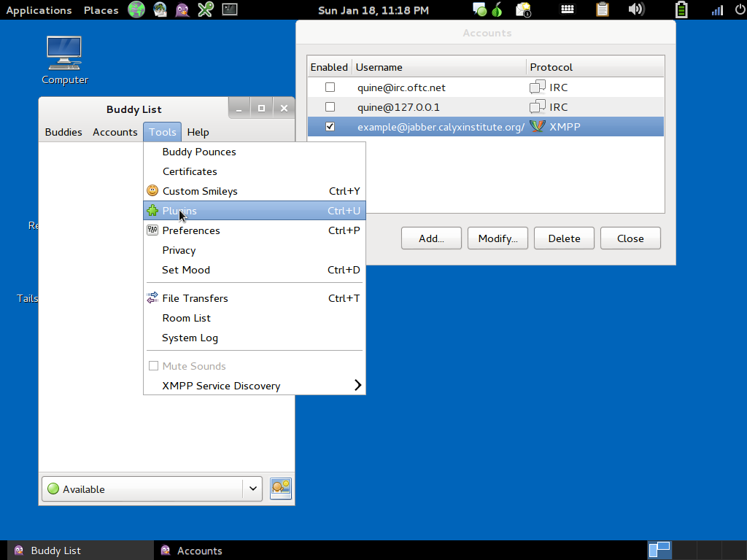
Task: Click the Modify... button in Accounts
Action: pyautogui.click(x=498, y=238)
